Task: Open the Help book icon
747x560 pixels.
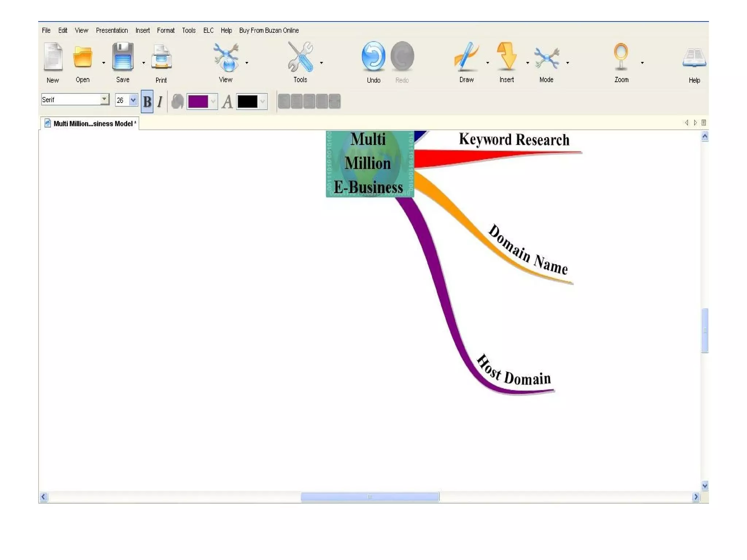Action: (694, 58)
